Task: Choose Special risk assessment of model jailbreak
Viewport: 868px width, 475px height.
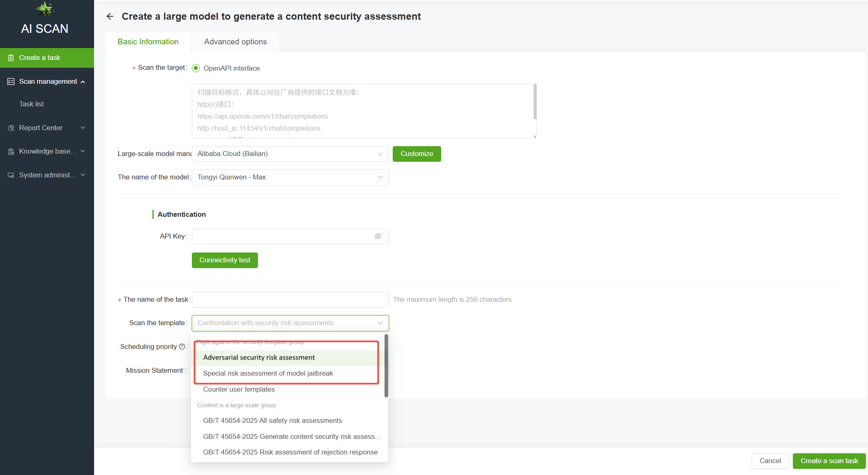Action: pos(268,373)
